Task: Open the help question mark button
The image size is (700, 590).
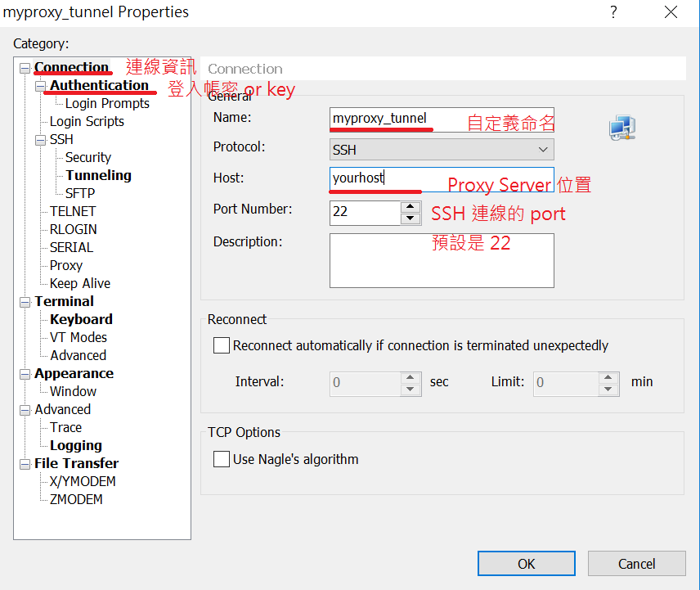Action: click(614, 12)
